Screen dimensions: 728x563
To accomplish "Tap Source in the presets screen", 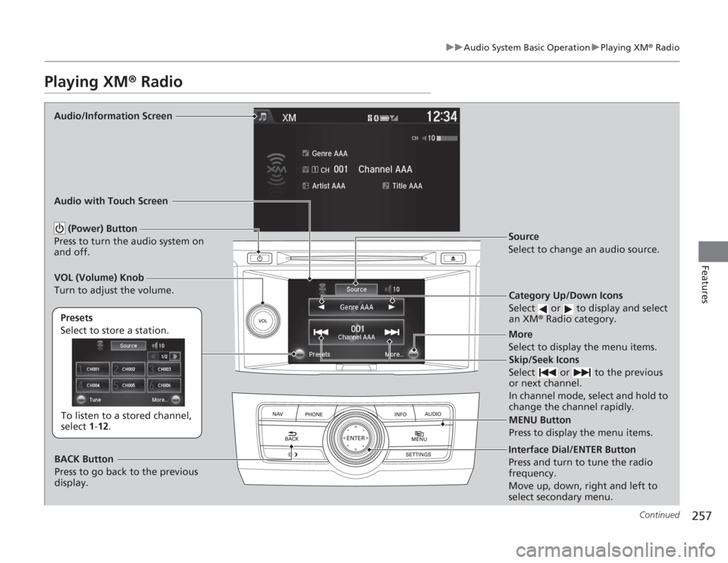I will point(128,345).
